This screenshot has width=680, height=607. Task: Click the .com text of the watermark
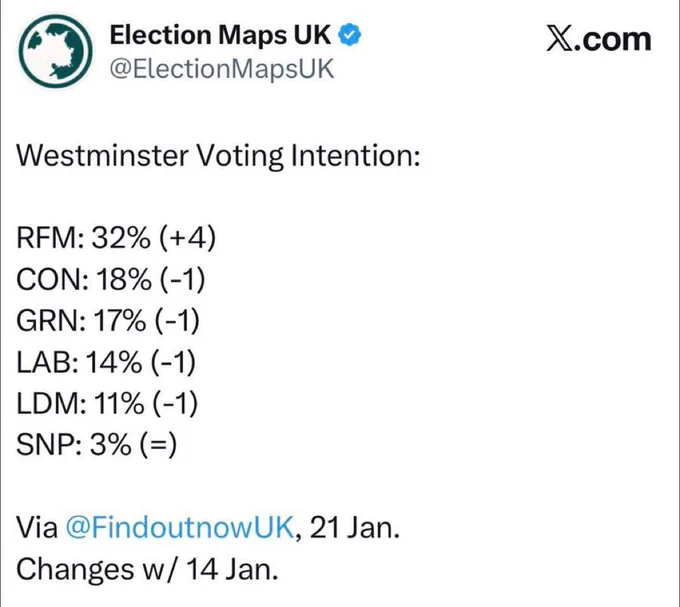click(x=612, y=39)
